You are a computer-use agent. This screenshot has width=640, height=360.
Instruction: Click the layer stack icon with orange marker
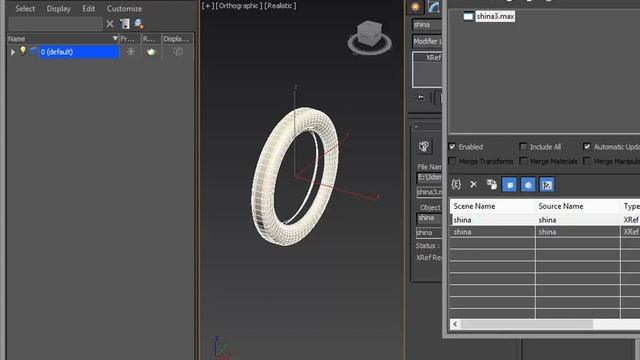coord(139,24)
